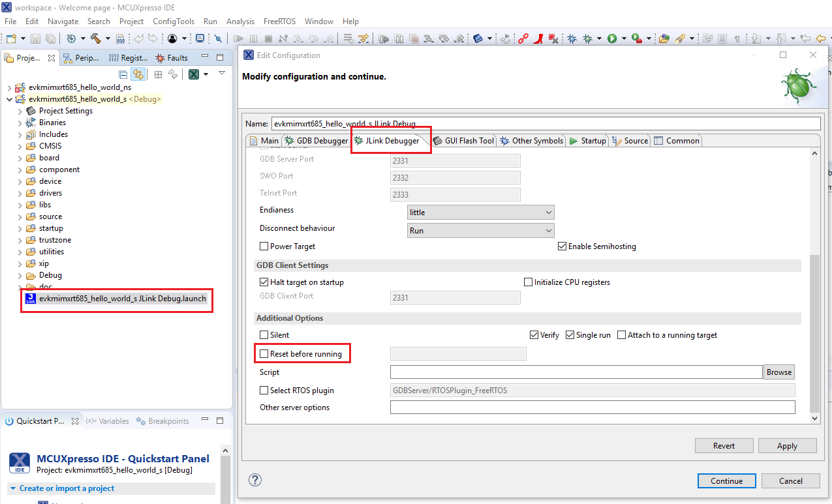Screen dimensions: 832x504
Task: Click the Save toolbar icon
Action: coord(35,38)
